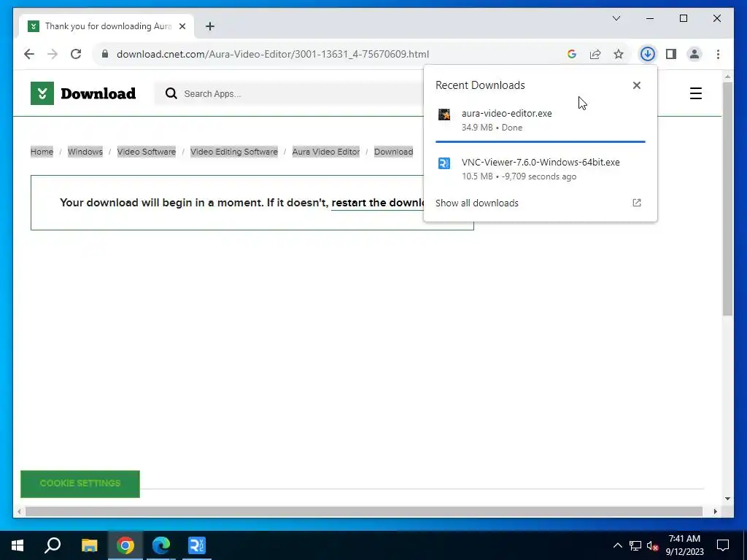Click the scroll down arrow
This screenshot has height=560, width=747.
[727, 499]
